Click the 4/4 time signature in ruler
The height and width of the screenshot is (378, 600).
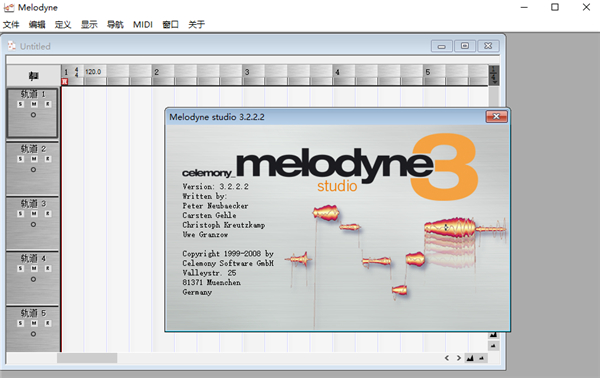pyautogui.click(x=77, y=72)
